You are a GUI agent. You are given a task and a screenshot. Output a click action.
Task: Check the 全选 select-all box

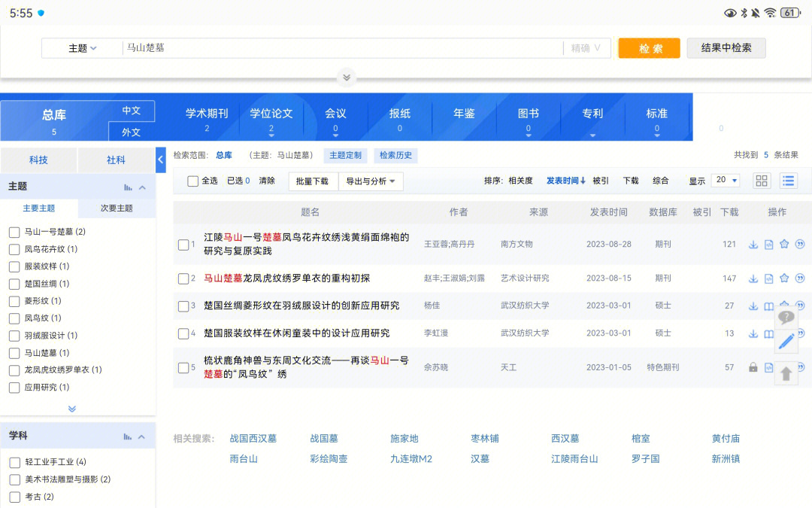pos(192,181)
